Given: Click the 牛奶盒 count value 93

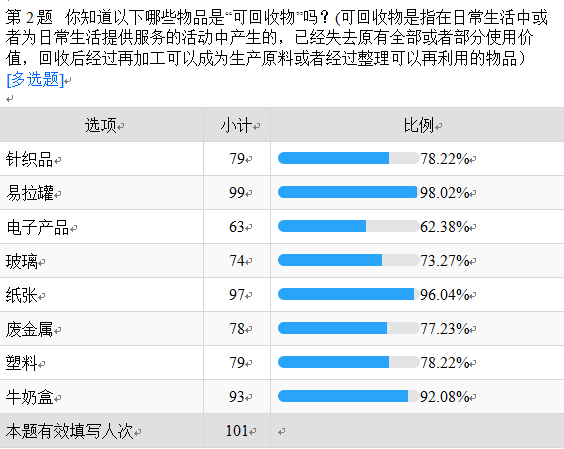Looking at the screenshot, I should 237,396.
